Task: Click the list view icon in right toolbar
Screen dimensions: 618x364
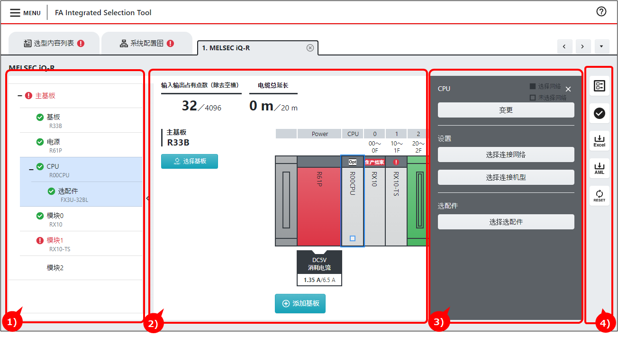Action: (x=600, y=86)
